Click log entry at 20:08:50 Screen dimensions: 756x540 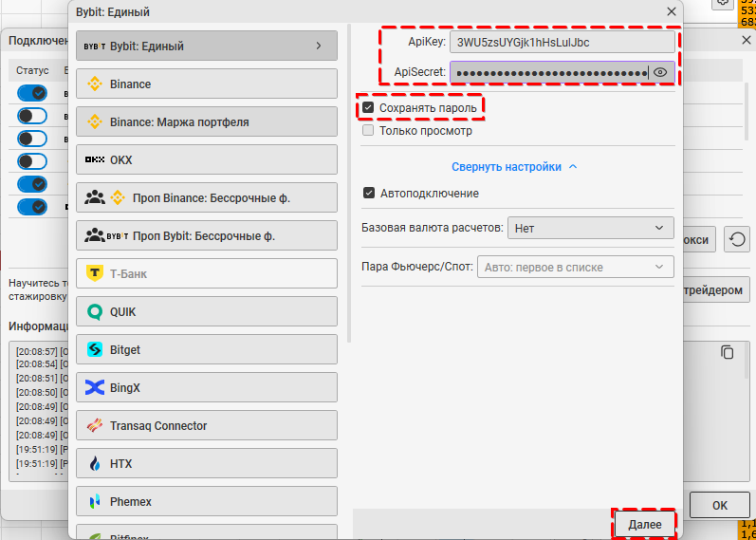pyautogui.click(x=43, y=392)
